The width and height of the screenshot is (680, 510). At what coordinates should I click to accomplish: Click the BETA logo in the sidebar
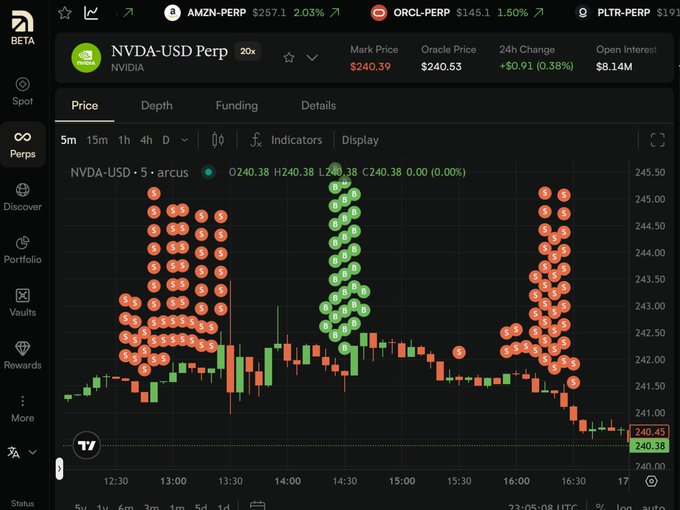[23, 27]
